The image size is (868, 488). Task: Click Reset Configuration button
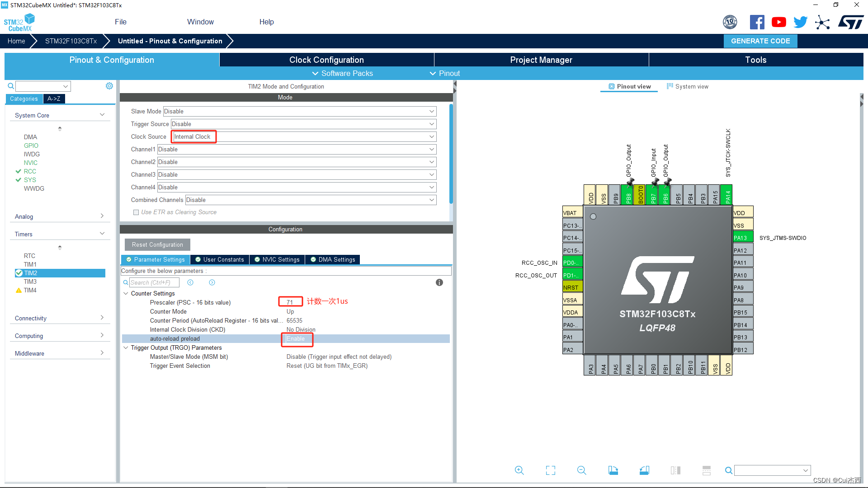coord(157,244)
